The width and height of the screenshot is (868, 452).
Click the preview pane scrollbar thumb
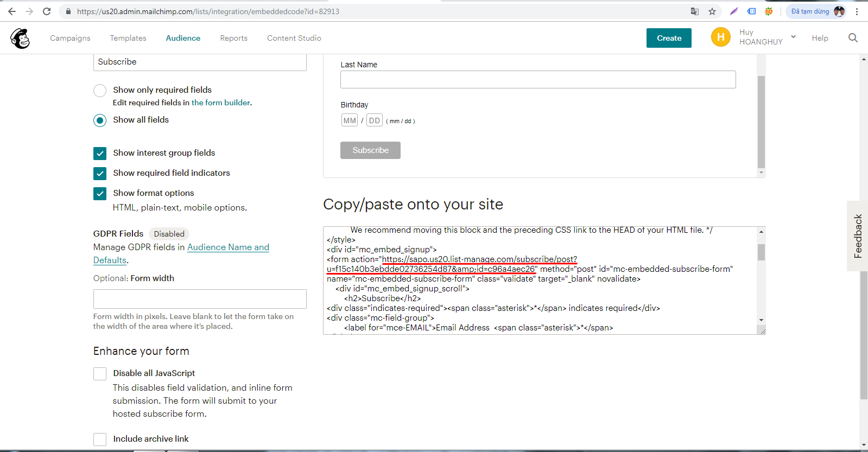point(761,122)
